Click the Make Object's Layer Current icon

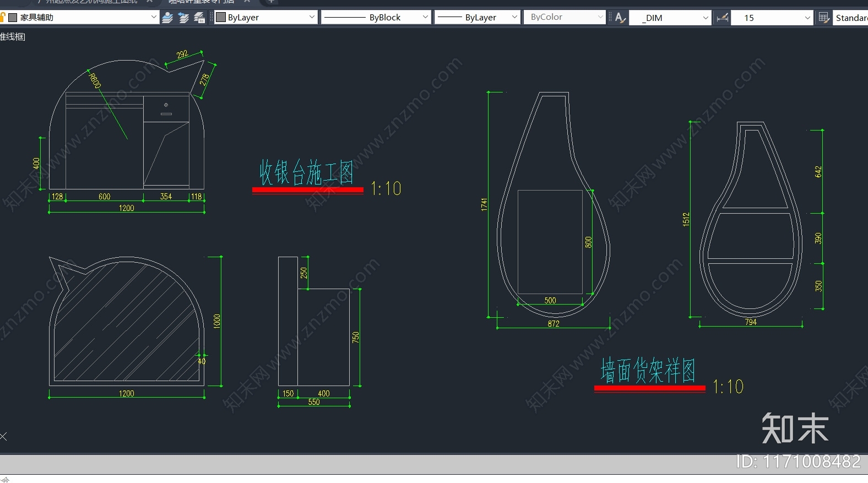pos(167,18)
